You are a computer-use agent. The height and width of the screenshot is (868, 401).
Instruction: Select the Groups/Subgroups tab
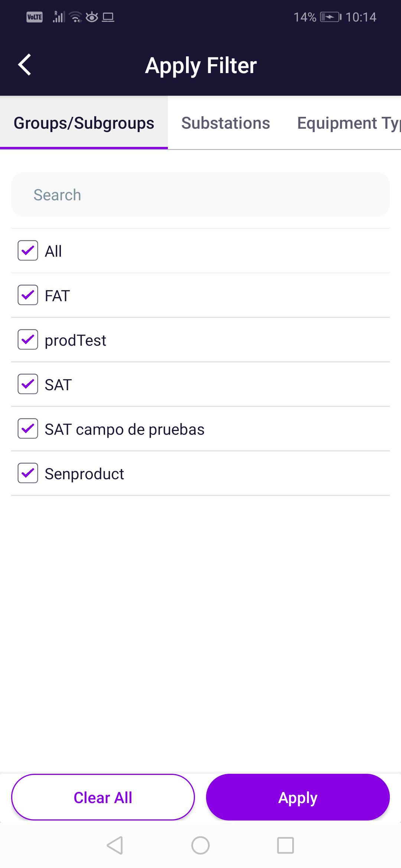click(84, 123)
